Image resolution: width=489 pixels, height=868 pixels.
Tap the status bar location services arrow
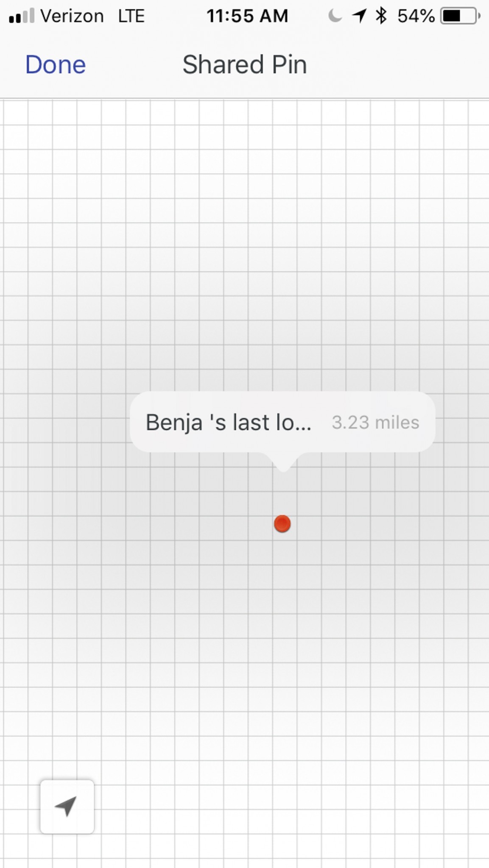tap(359, 16)
